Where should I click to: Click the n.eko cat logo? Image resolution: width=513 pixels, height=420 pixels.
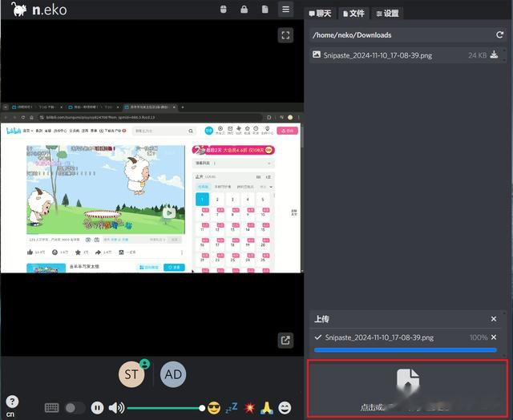point(19,9)
